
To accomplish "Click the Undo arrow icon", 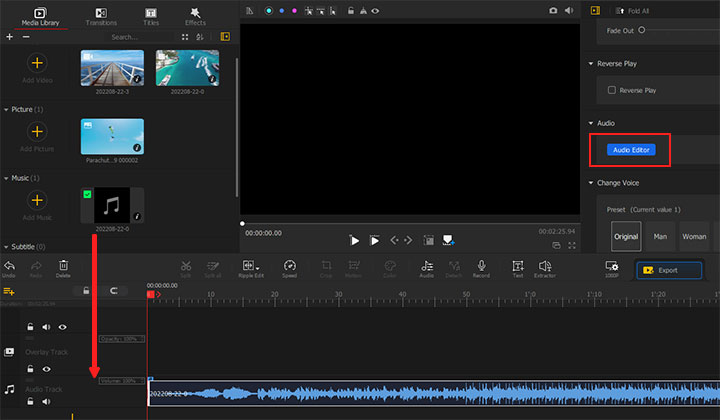I will [x=9, y=266].
